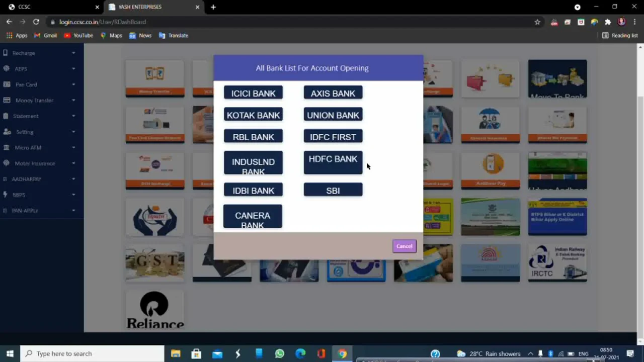Open the Chrome profile avatar

pyautogui.click(x=621, y=22)
